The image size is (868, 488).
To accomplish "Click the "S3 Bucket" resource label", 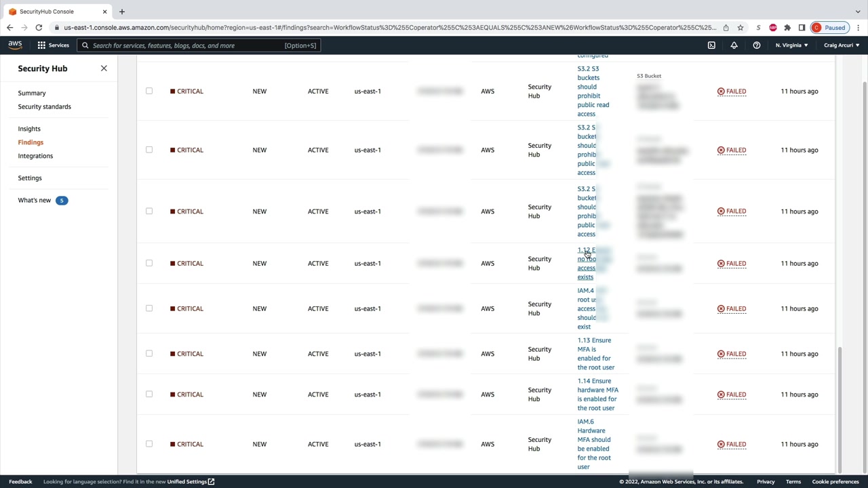I will (649, 76).
